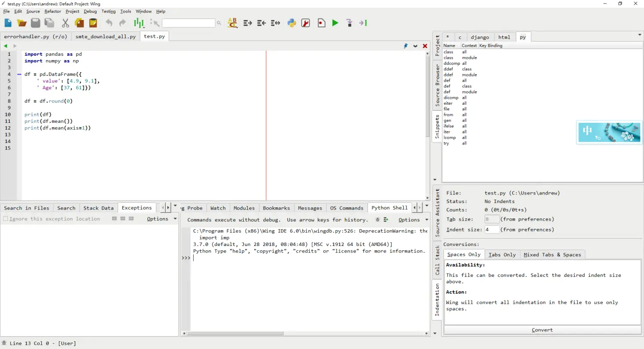Open the Testing menu

(x=109, y=12)
